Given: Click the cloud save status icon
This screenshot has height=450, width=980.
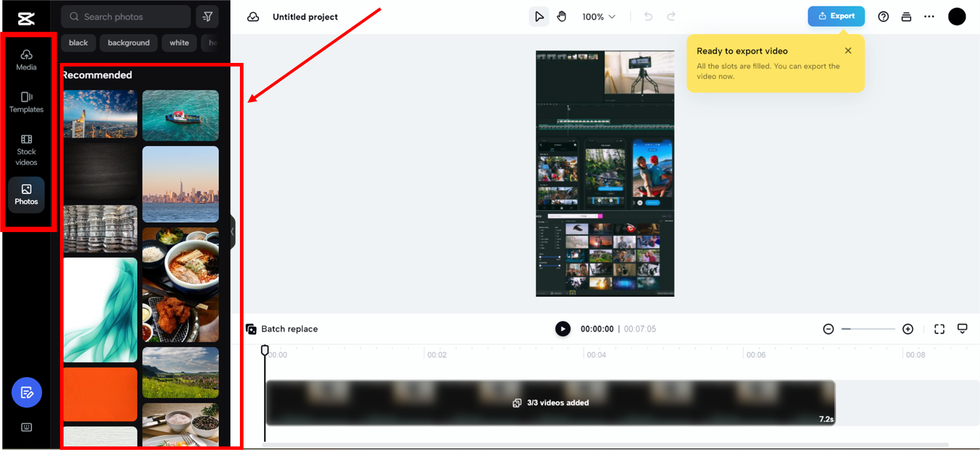Looking at the screenshot, I should coord(253,17).
